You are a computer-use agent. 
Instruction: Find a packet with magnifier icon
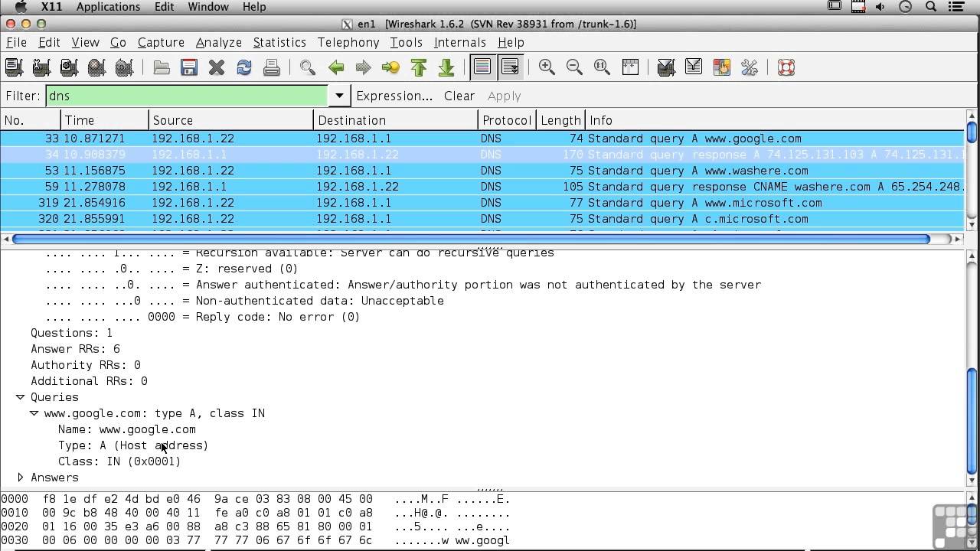pos(308,67)
